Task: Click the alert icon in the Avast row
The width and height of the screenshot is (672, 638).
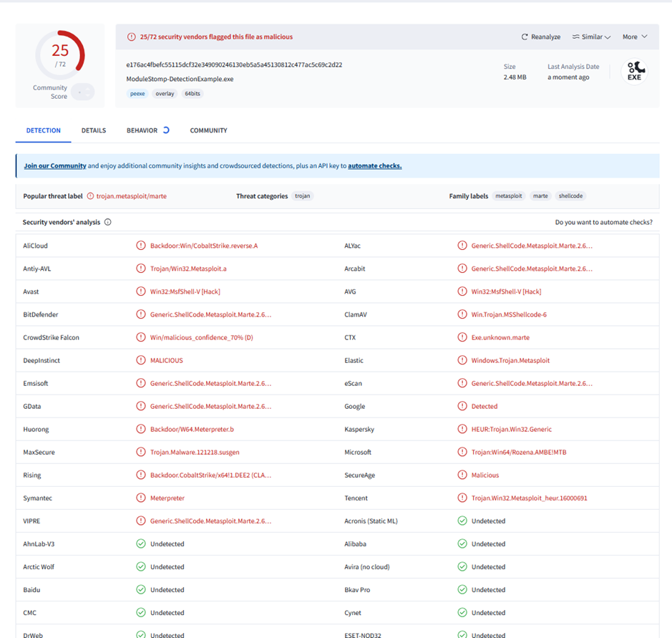Action: [x=140, y=291]
